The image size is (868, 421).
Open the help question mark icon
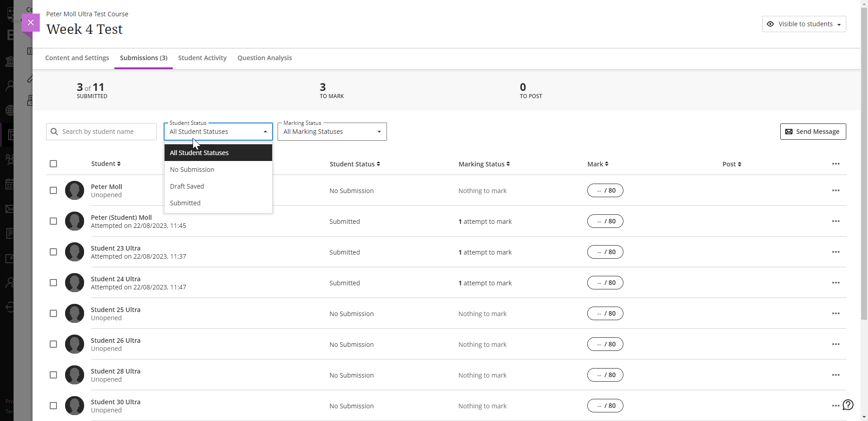[x=848, y=405]
